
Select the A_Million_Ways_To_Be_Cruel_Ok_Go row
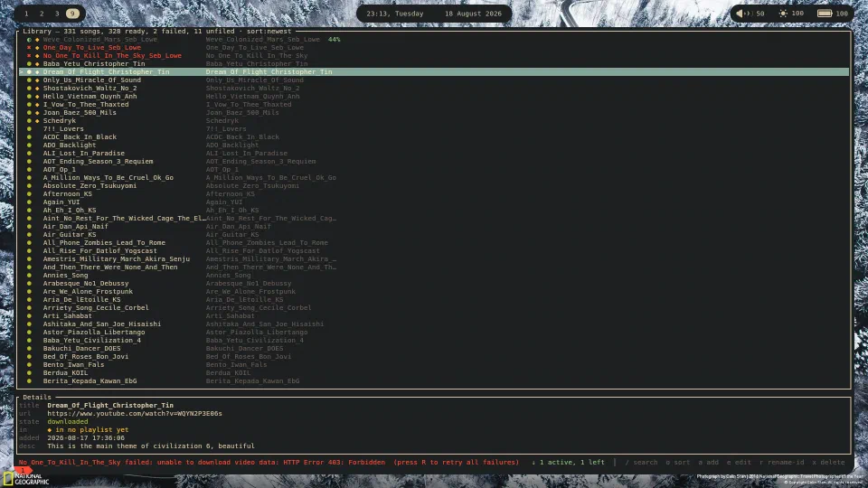pyautogui.click(x=434, y=178)
